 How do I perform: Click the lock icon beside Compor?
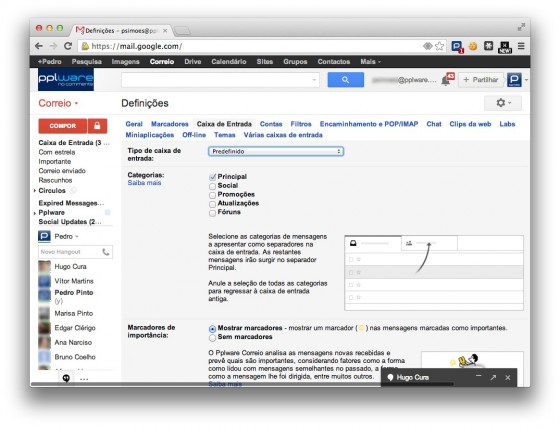(x=97, y=126)
